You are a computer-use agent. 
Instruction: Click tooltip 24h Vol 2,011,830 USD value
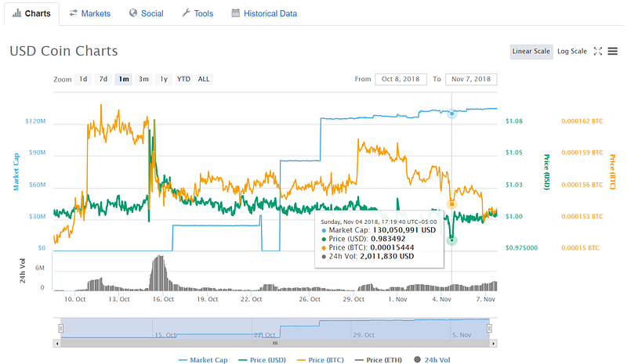coord(386,257)
